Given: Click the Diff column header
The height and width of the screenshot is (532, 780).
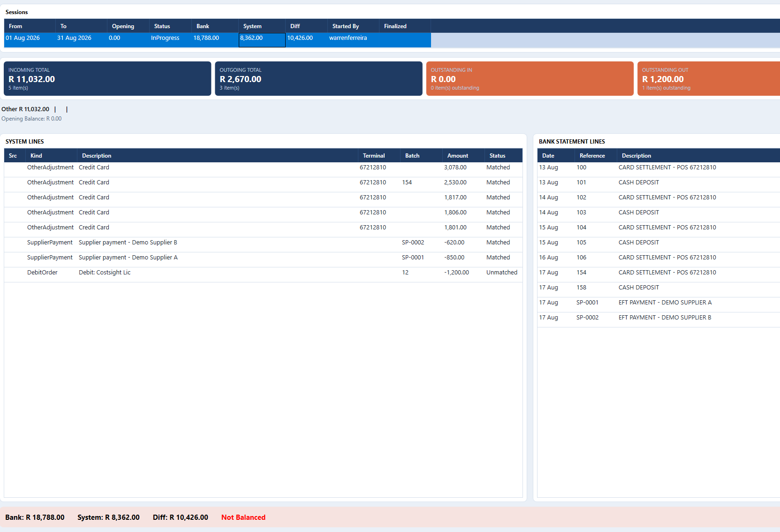Looking at the screenshot, I should coord(306,26).
